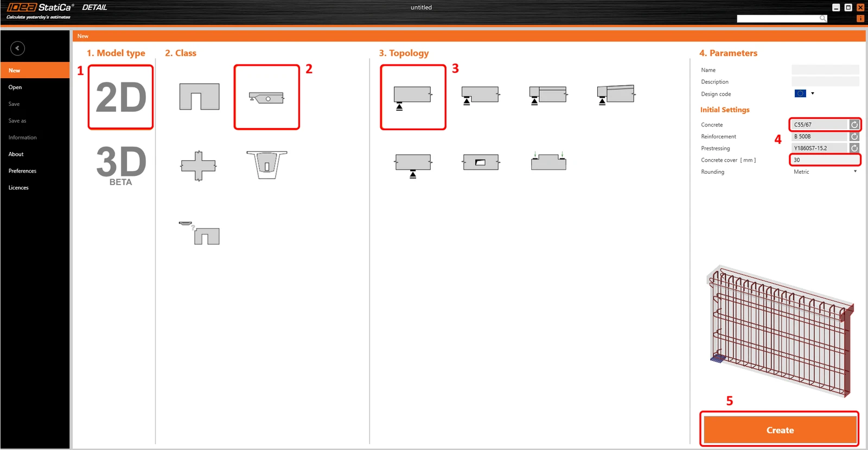The width and height of the screenshot is (868, 450).
Task: Select the 2D model type
Action: pyautogui.click(x=121, y=97)
